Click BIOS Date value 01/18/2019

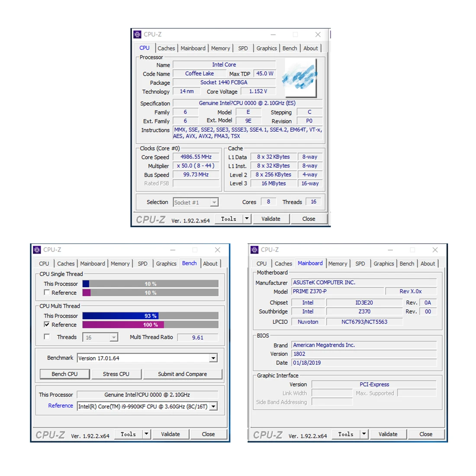(363, 363)
